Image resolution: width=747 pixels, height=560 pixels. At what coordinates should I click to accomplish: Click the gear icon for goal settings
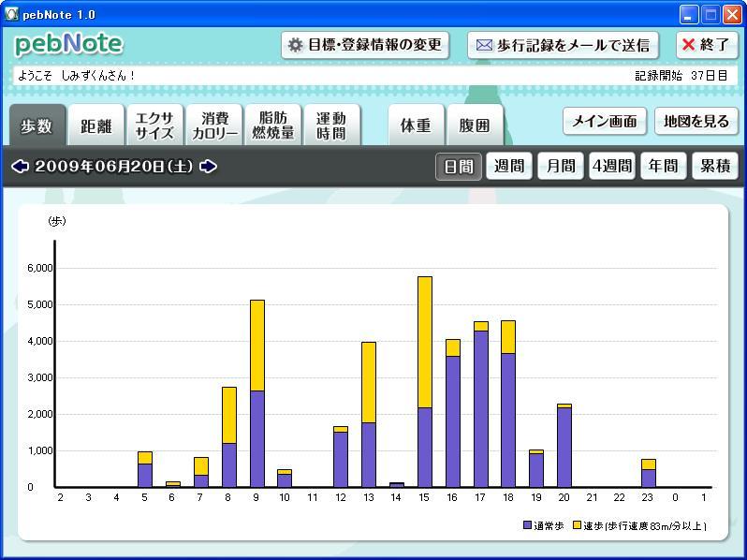[x=296, y=45]
